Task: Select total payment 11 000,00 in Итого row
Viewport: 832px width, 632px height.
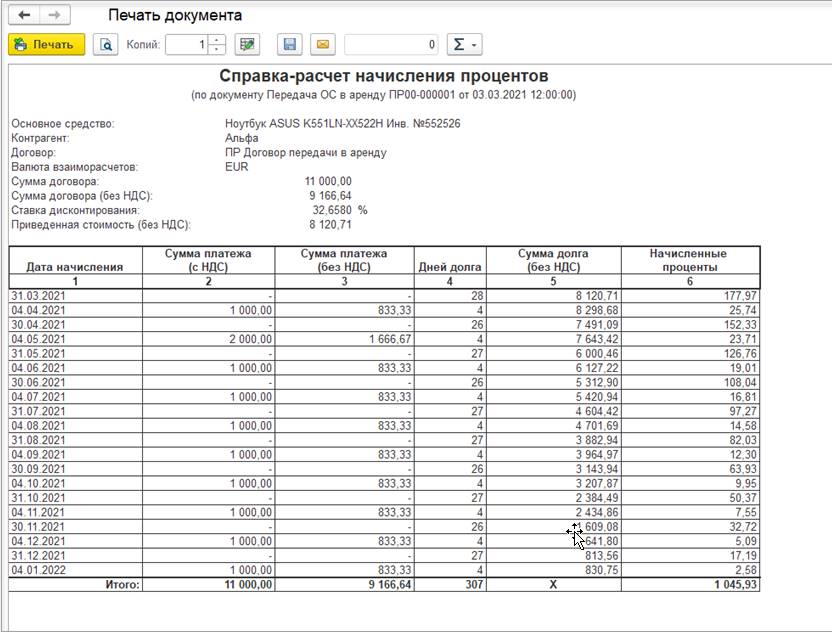Action: tap(209, 585)
